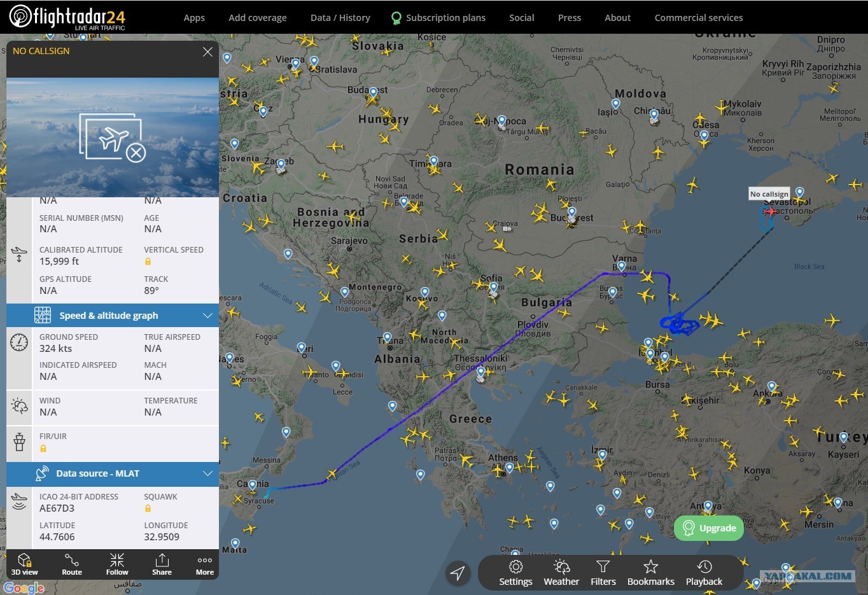This screenshot has width=868, height=595.
Task: Click the Vertical Speed locked padlock
Action: [x=148, y=262]
